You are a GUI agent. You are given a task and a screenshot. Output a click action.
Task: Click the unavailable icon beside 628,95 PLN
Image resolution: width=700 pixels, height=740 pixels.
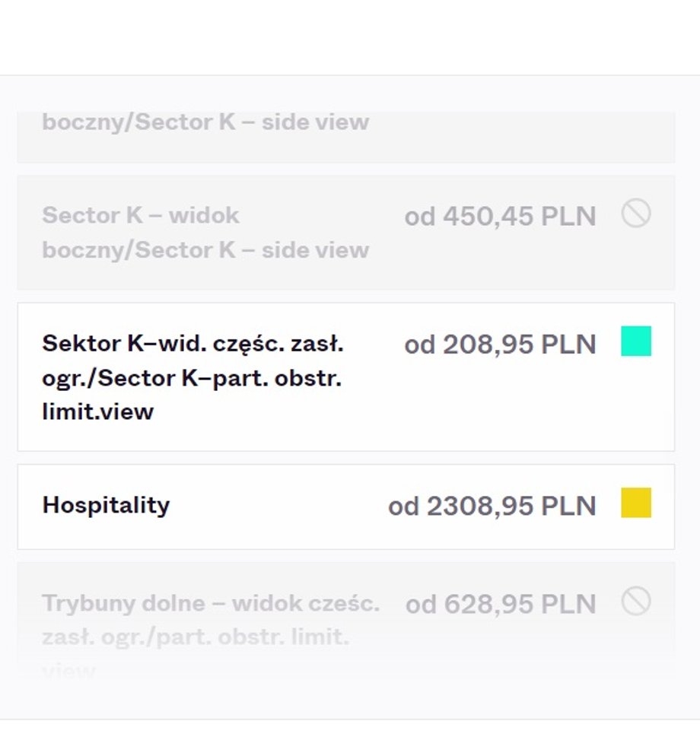tap(636, 602)
